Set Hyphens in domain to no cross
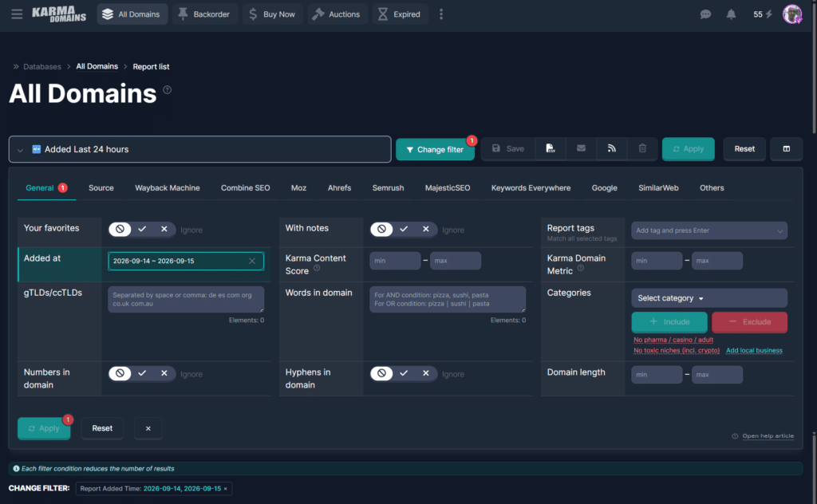 coord(426,373)
